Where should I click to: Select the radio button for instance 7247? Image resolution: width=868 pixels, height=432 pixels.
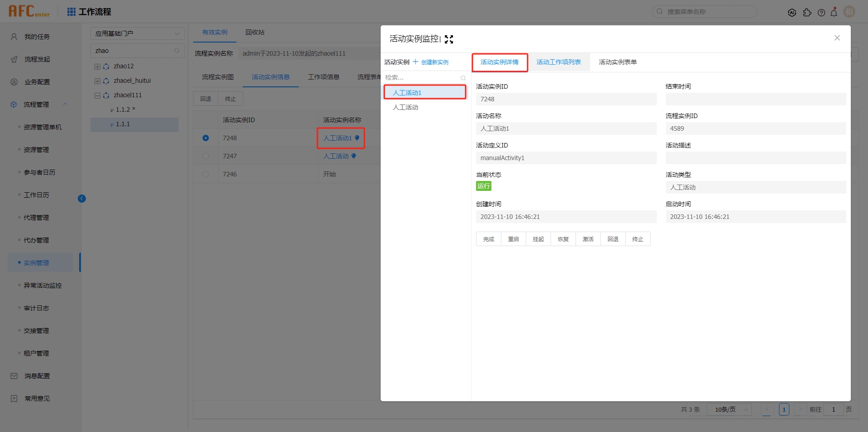click(x=206, y=156)
